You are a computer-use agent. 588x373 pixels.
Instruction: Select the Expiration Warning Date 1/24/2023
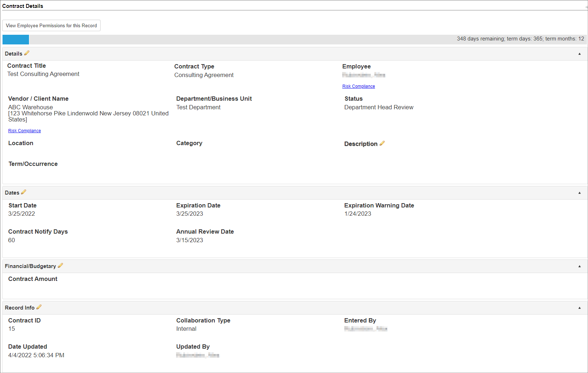point(358,214)
